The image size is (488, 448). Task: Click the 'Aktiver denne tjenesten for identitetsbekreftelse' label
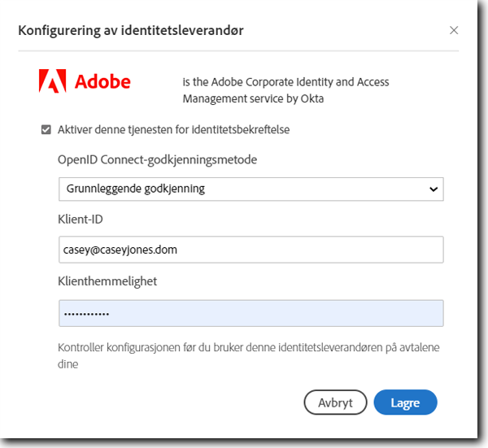point(174,129)
